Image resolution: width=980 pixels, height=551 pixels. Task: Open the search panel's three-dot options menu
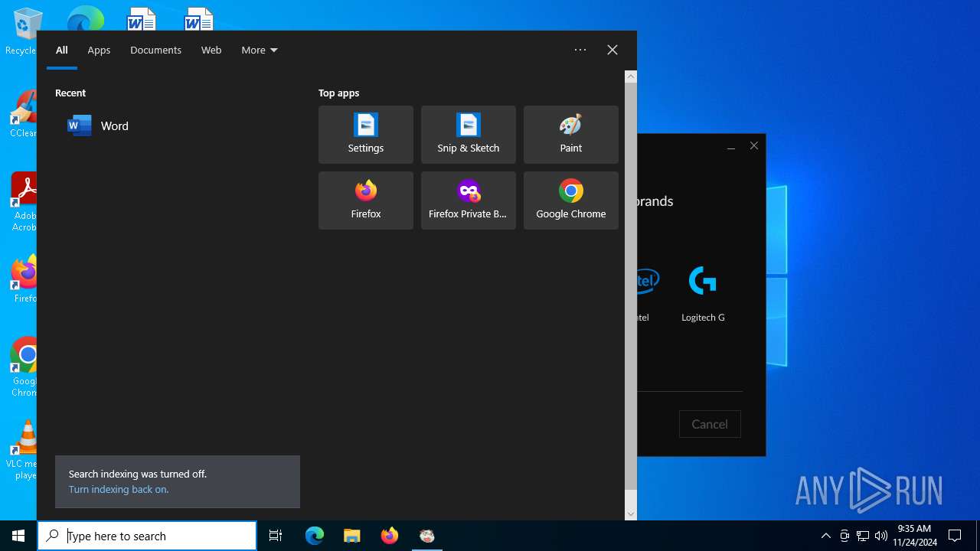(580, 50)
